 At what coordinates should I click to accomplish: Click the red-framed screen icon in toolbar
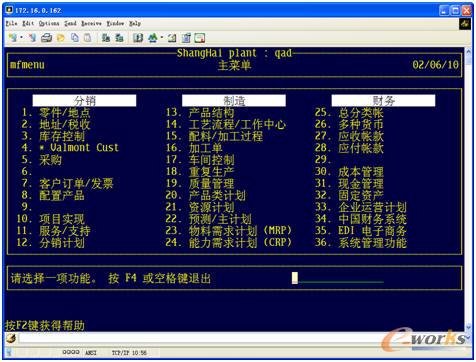click(200, 38)
